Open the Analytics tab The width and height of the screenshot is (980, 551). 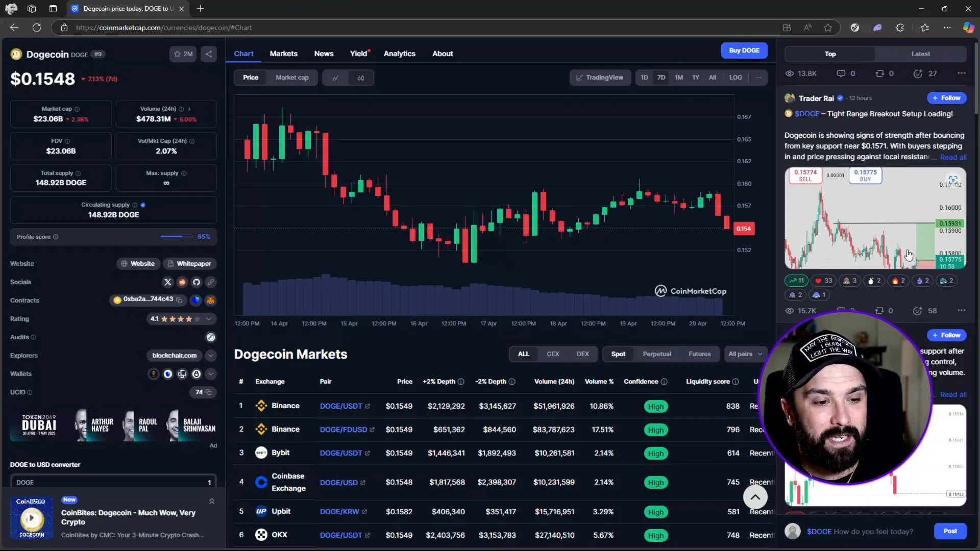[x=399, y=54]
